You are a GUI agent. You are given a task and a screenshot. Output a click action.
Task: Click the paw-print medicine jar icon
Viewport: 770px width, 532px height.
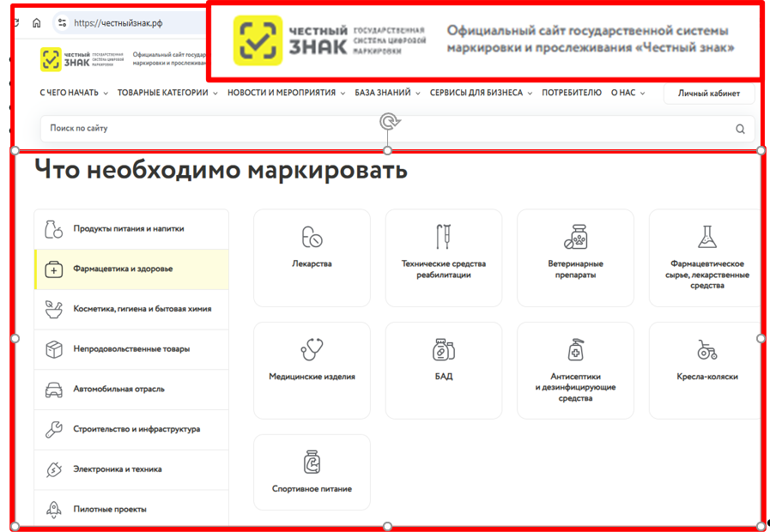click(x=575, y=237)
